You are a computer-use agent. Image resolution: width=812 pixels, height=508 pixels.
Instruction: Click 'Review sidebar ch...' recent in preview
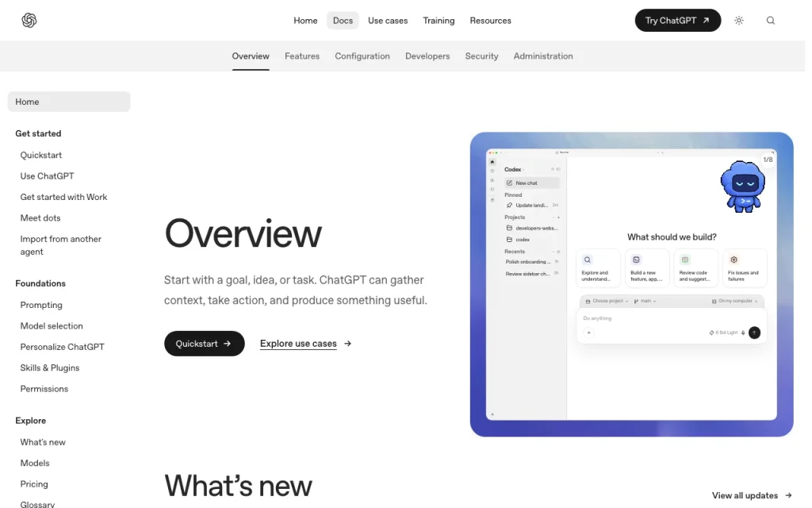click(532, 274)
